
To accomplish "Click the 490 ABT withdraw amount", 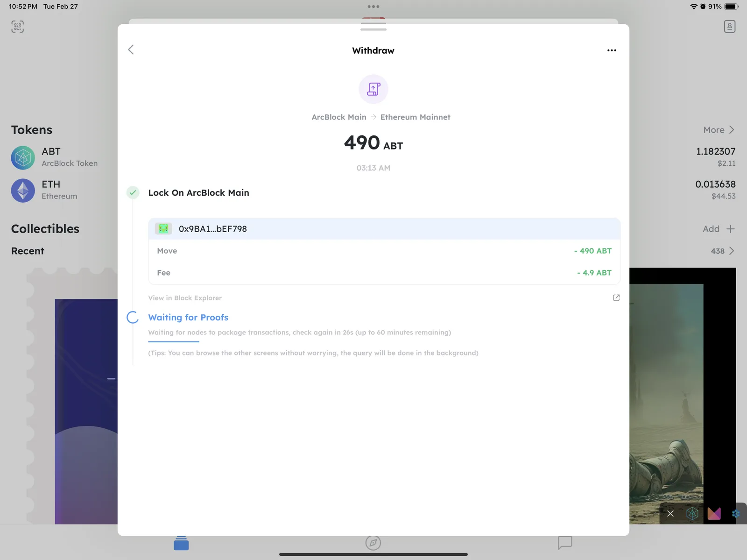I will click(x=373, y=142).
